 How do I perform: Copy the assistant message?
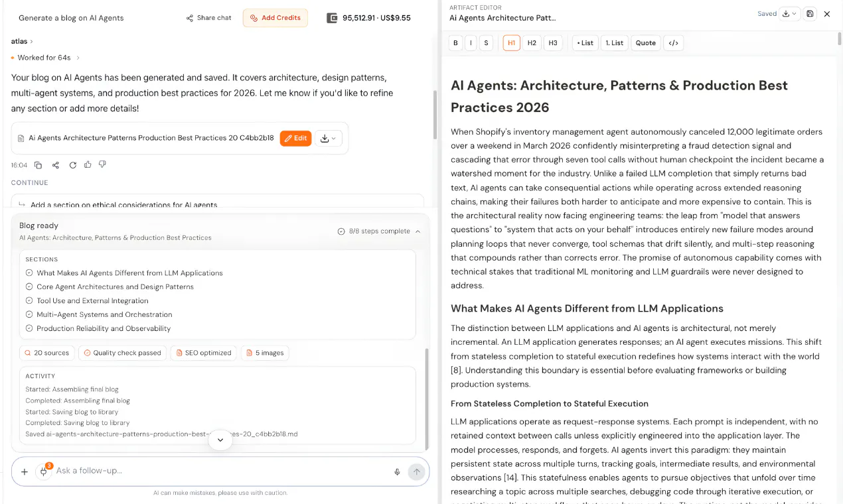(38, 165)
